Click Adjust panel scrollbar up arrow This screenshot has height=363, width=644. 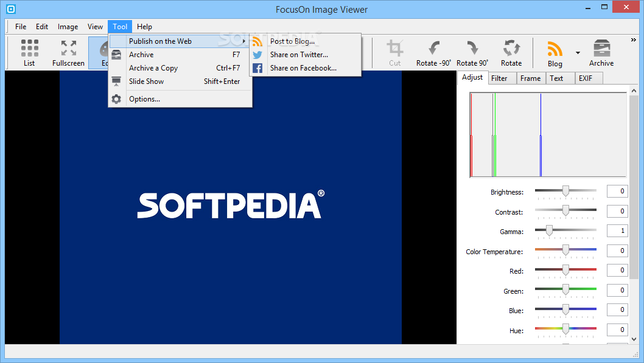[x=634, y=91]
